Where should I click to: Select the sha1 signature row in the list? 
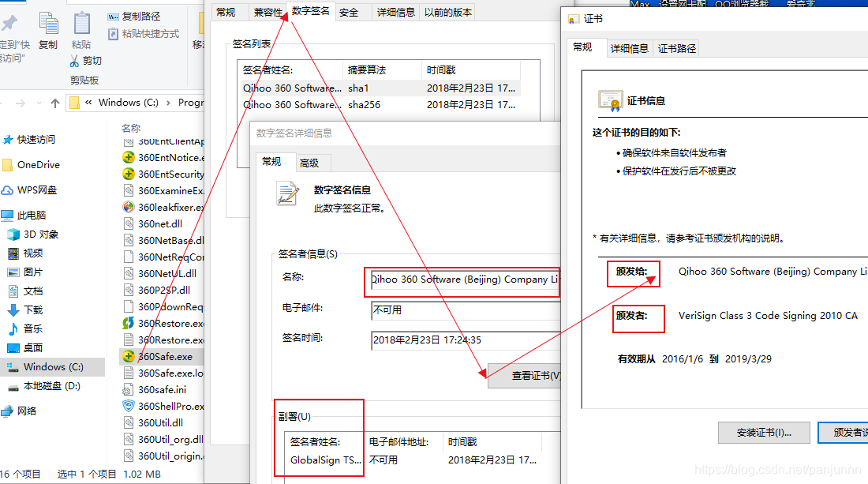pyautogui.click(x=380, y=88)
